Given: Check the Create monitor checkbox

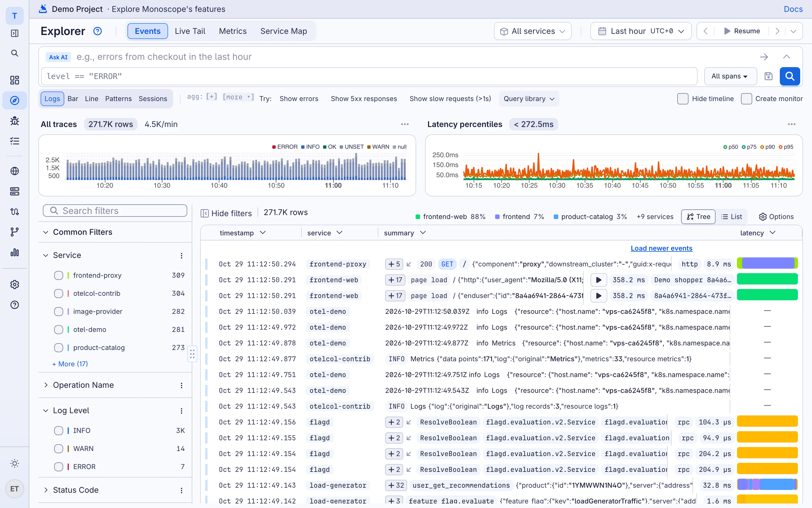Looking at the screenshot, I should [x=746, y=99].
